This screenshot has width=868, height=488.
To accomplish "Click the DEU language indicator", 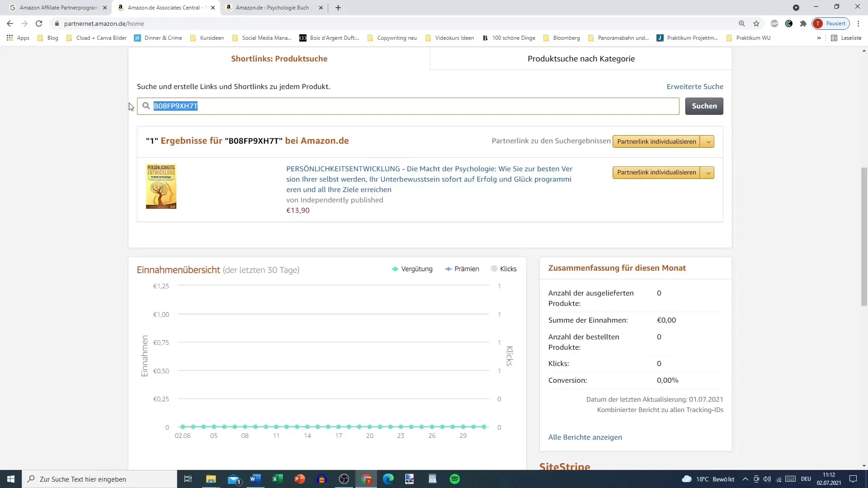I will tap(806, 479).
